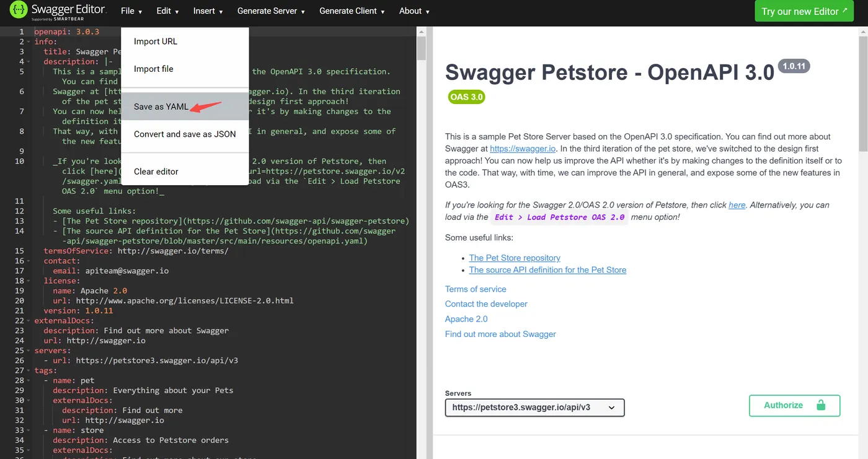Open The Pet Store repository link
Image resolution: width=868 pixels, height=459 pixels.
point(515,258)
